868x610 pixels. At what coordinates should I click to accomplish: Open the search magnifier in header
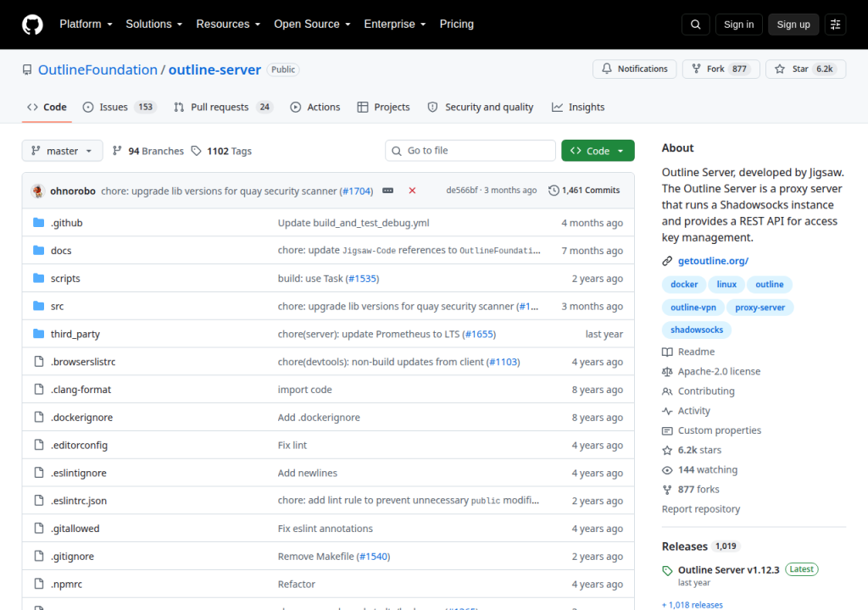[x=695, y=25]
